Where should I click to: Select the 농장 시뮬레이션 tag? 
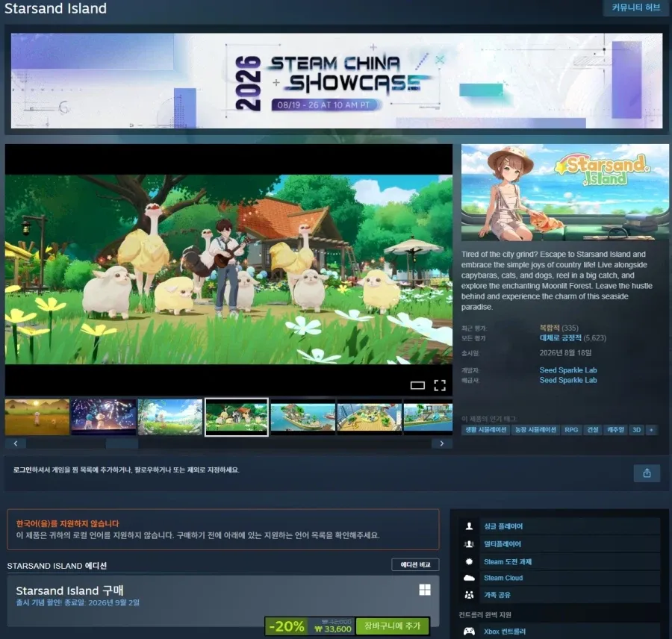535,430
